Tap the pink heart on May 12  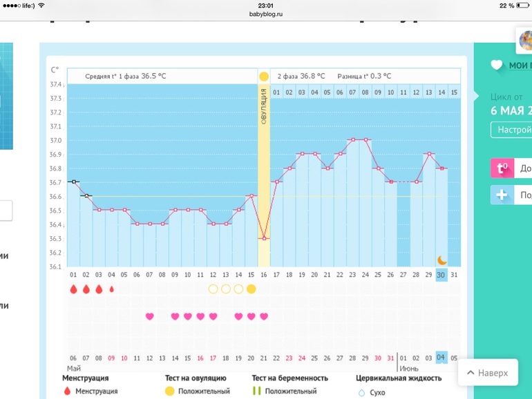[149, 316]
